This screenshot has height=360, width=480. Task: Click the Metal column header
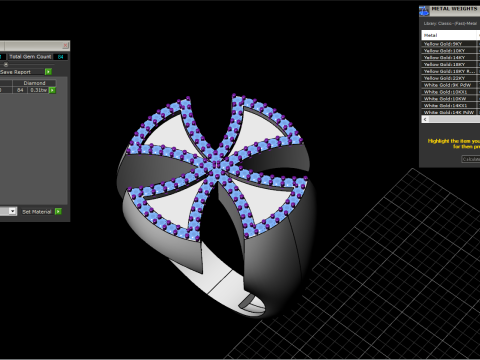point(449,35)
